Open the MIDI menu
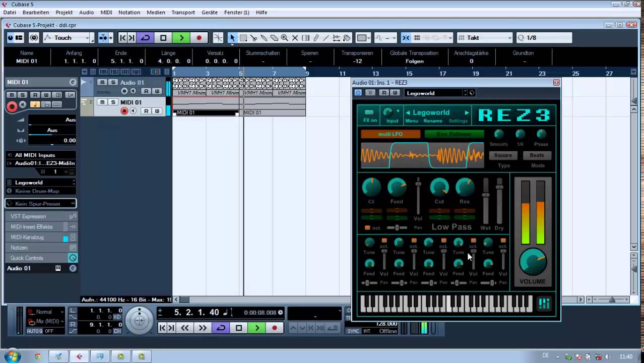This screenshot has width=644, height=363. [106, 12]
